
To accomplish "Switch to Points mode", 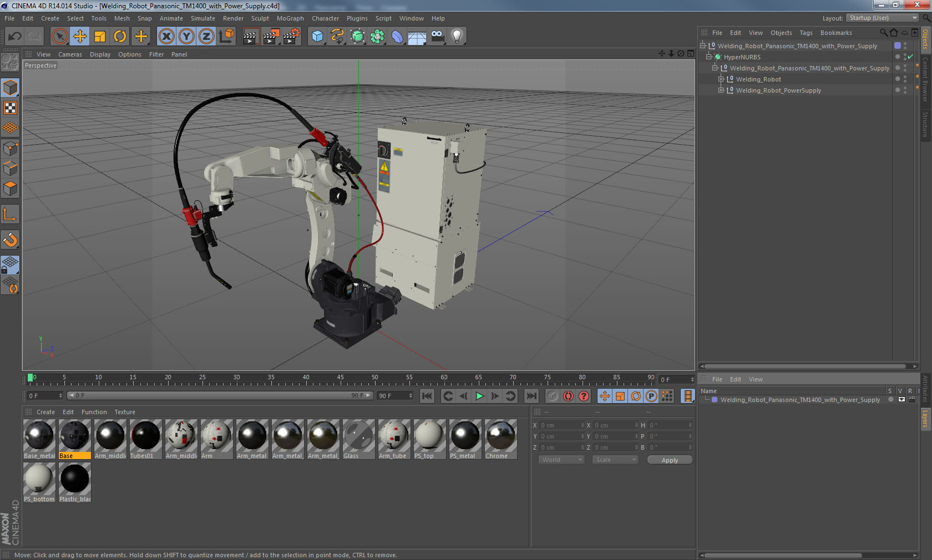I will pos(10,148).
